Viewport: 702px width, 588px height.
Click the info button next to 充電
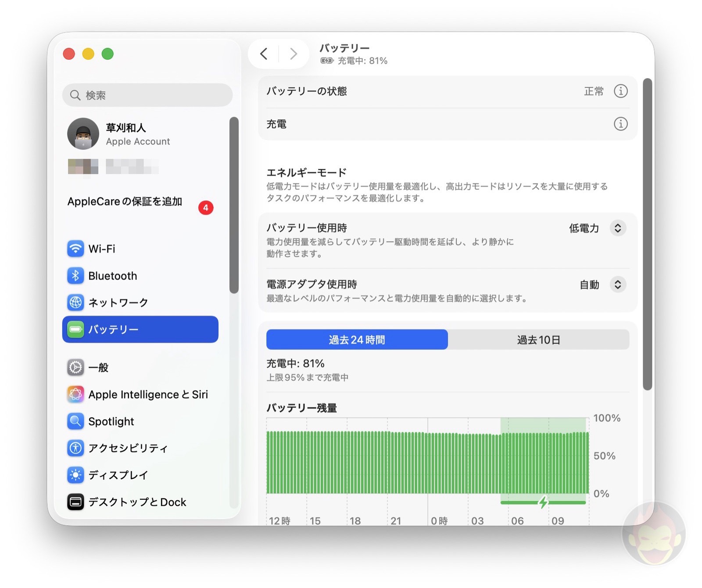(620, 124)
